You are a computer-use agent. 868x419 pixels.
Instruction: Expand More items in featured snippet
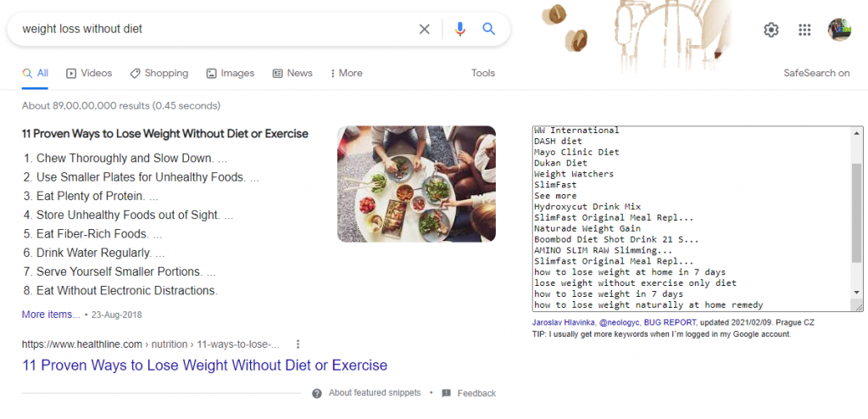(x=51, y=315)
